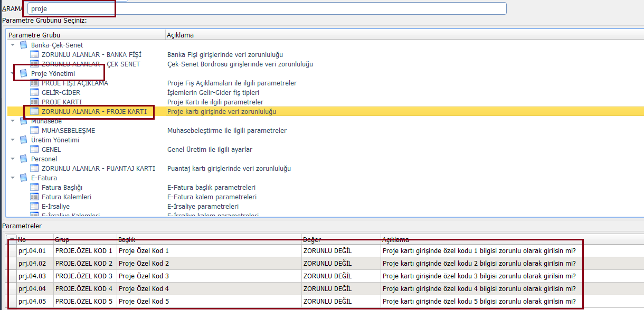
Task: Click the MUHASEBELEŞME table icon
Action: click(34, 130)
